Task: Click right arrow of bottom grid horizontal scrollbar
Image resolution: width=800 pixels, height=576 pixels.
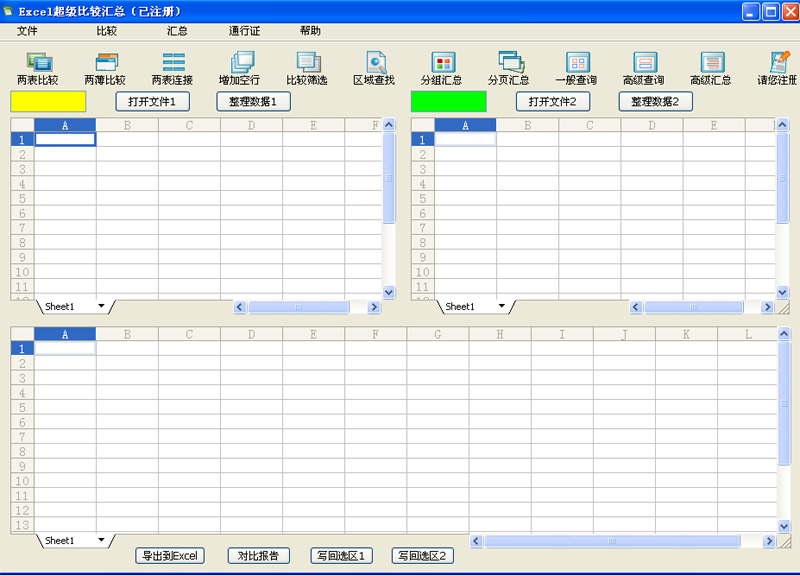Action: click(769, 541)
